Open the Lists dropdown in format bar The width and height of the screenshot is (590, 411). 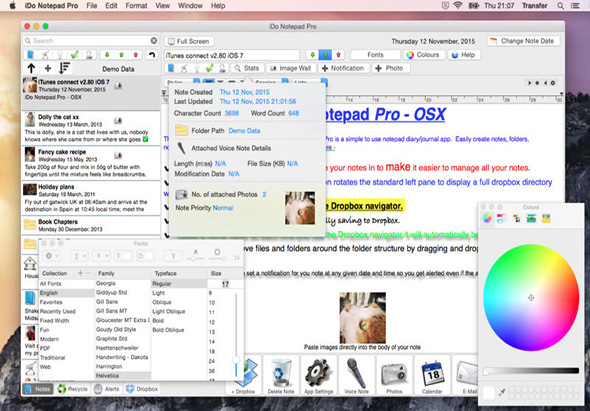pos(310,82)
